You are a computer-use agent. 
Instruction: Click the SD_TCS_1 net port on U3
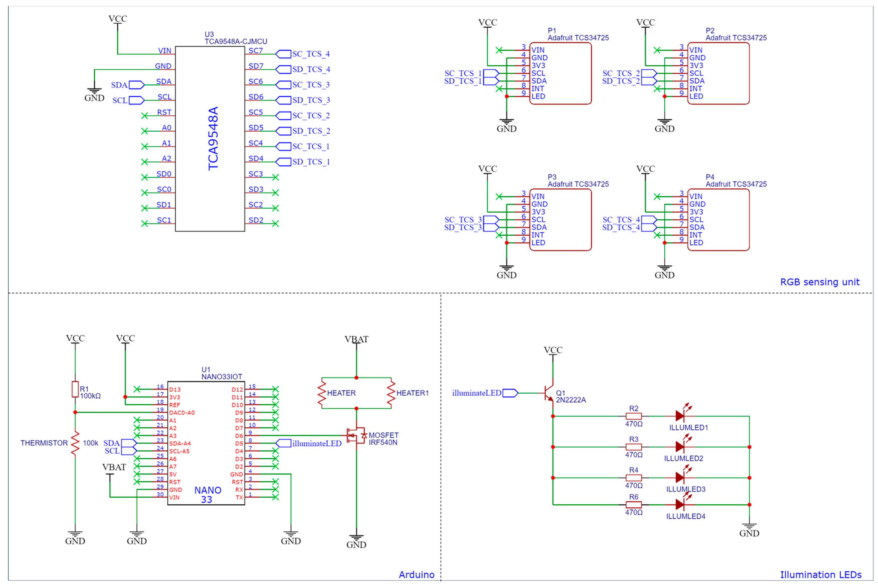click(284, 162)
